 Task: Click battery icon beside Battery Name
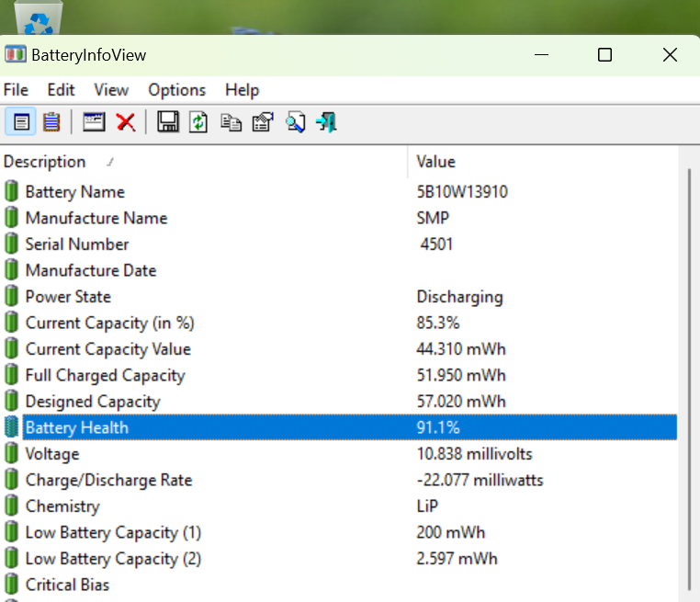12,191
